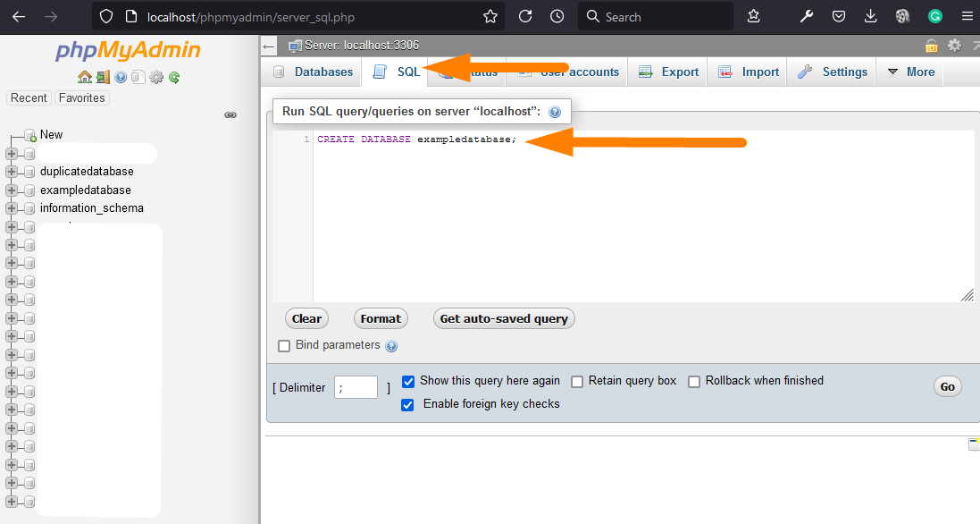Open the Import tab

748,72
